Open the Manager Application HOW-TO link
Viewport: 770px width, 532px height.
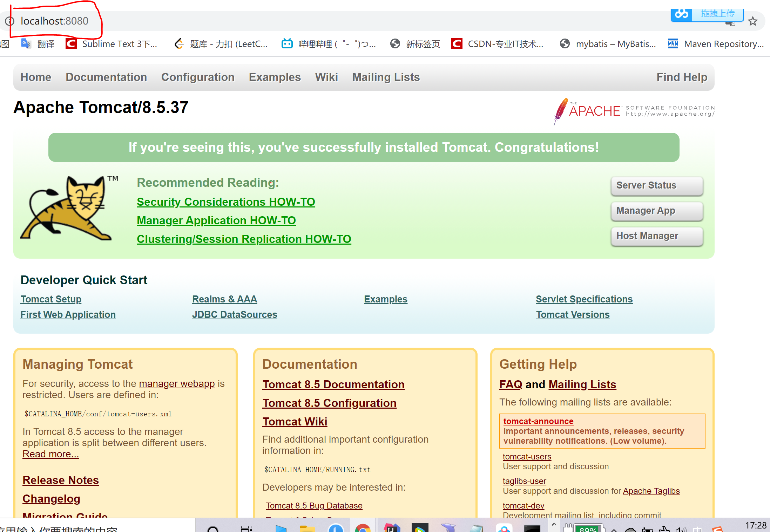pyautogui.click(x=216, y=220)
